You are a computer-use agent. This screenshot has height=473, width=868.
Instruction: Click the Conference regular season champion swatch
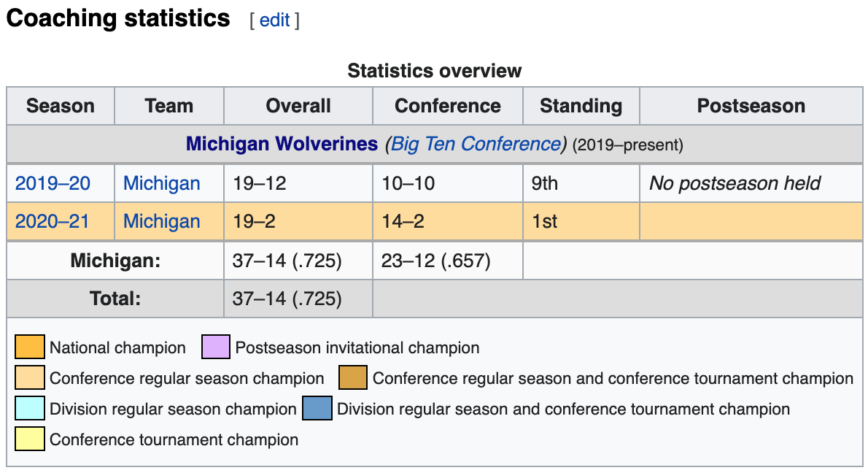[30, 378]
